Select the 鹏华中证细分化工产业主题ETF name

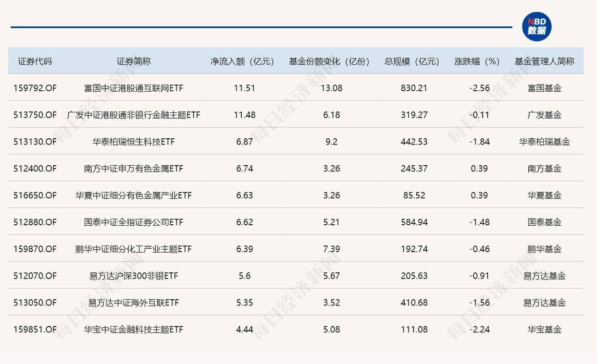point(134,249)
